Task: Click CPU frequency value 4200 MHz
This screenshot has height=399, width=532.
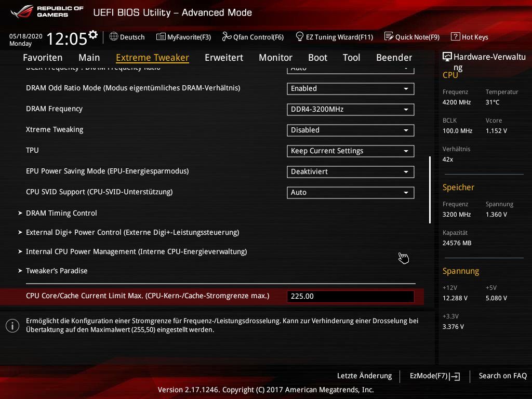Action: tap(456, 102)
